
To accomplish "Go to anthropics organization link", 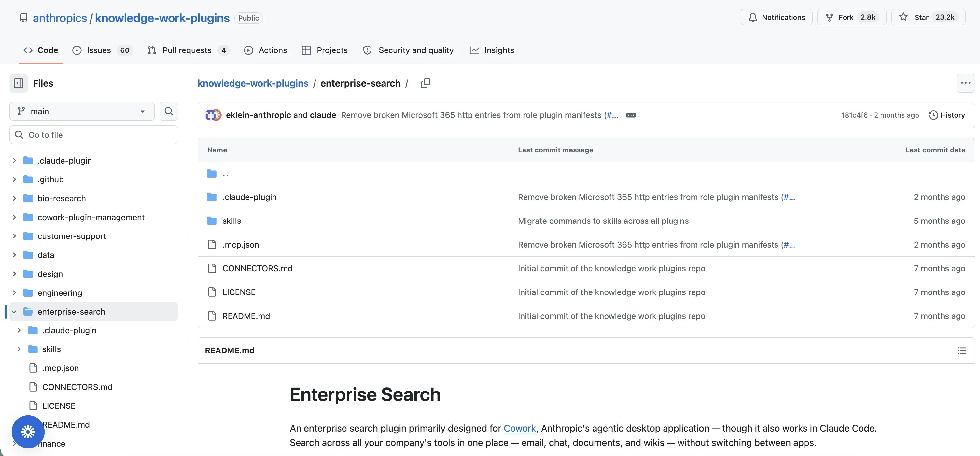I will (x=60, y=18).
